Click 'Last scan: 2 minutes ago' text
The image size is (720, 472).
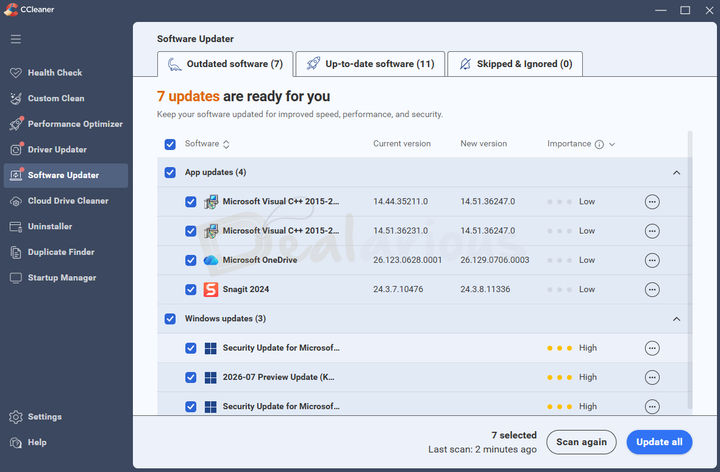pyautogui.click(x=482, y=450)
